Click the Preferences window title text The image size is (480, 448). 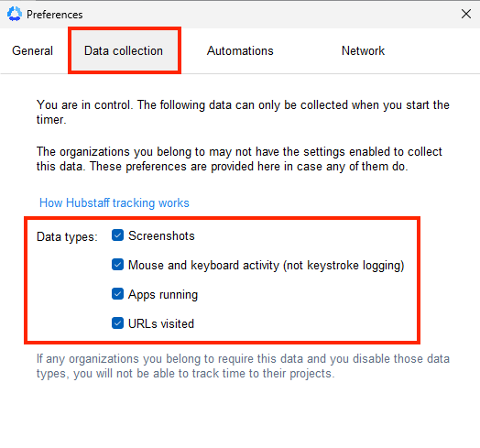(x=55, y=15)
